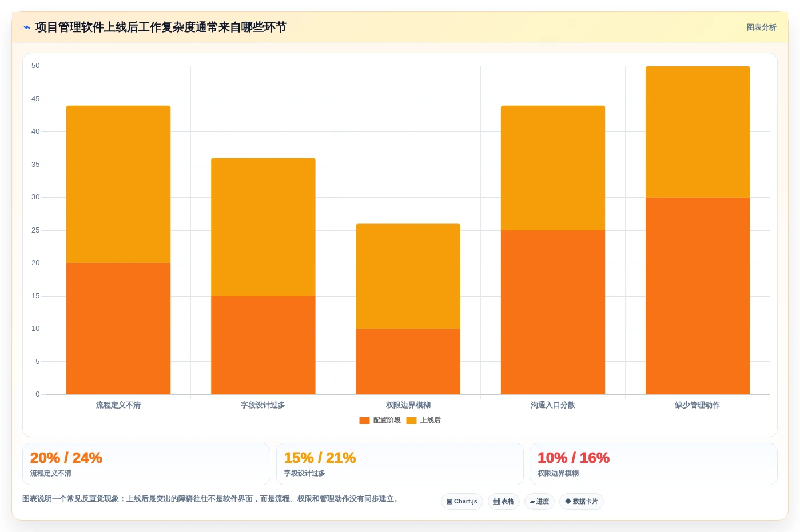
Task: Click the 配置阶段 segment of the 字段设计过多 bar
Action: coord(263,345)
